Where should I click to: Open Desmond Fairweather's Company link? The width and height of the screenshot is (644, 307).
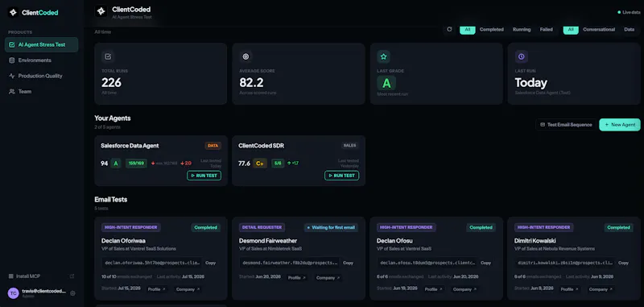[328, 278]
